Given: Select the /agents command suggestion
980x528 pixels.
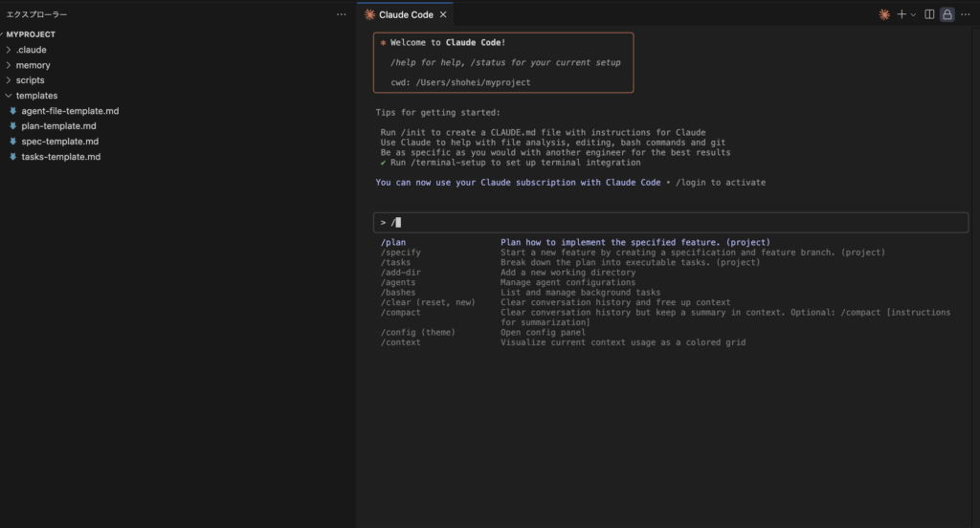Looking at the screenshot, I should coord(398,282).
